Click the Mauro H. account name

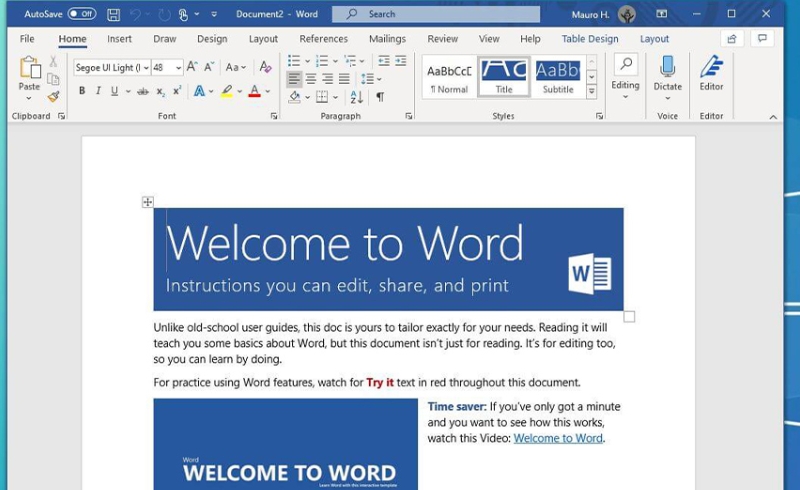click(x=590, y=14)
